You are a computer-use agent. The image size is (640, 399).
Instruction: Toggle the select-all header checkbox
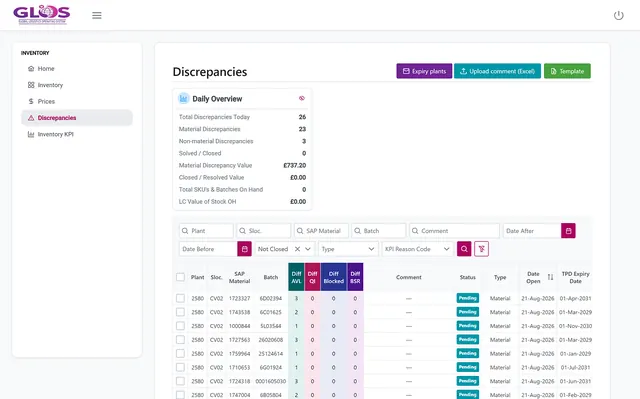click(180, 277)
